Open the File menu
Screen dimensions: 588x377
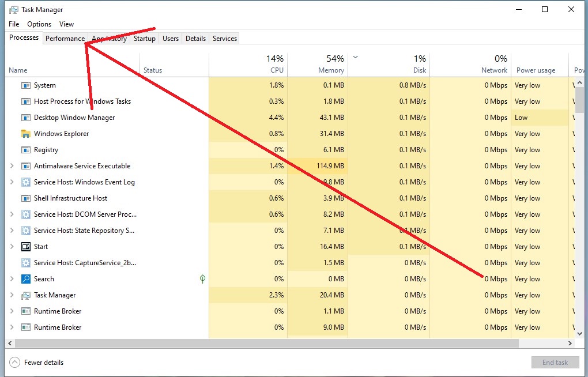click(14, 24)
